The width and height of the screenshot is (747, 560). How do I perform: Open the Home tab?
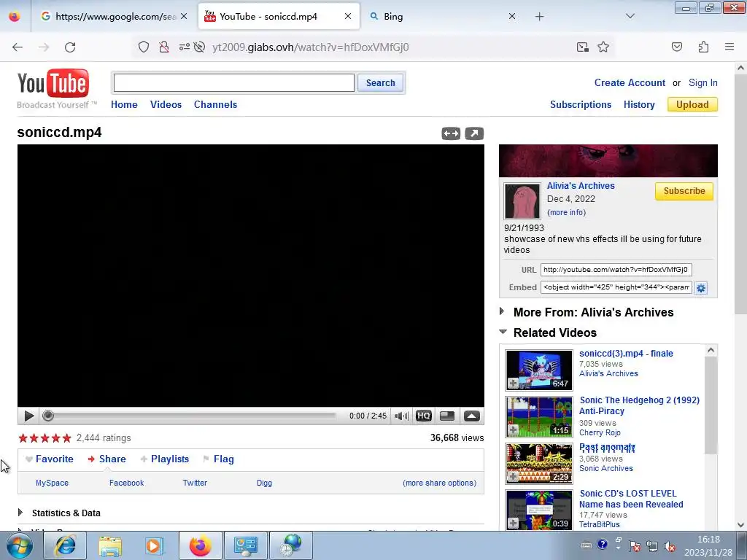point(124,105)
